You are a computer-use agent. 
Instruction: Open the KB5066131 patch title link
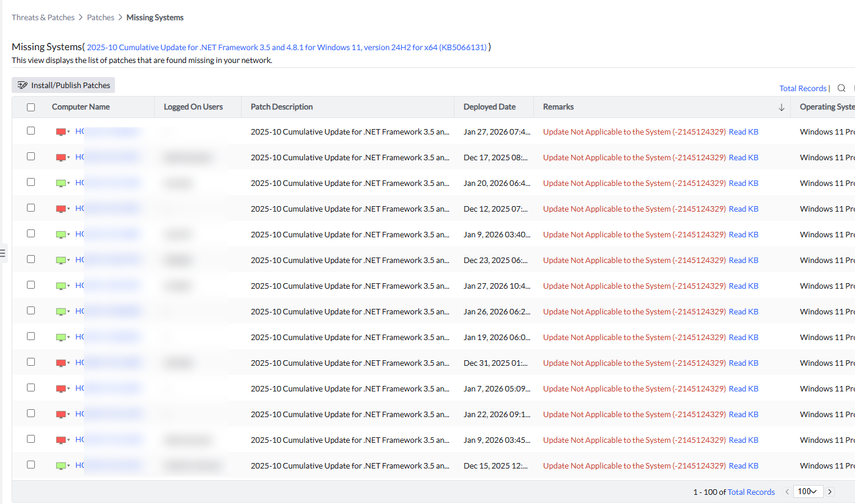tap(287, 47)
